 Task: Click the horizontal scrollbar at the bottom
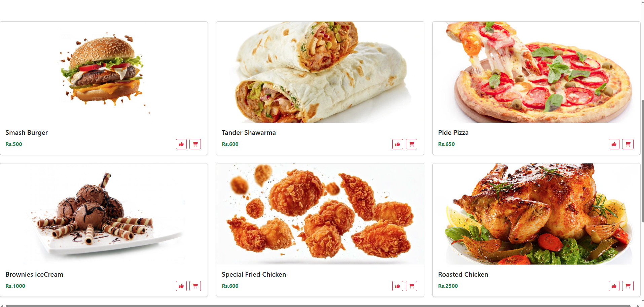[318, 306]
